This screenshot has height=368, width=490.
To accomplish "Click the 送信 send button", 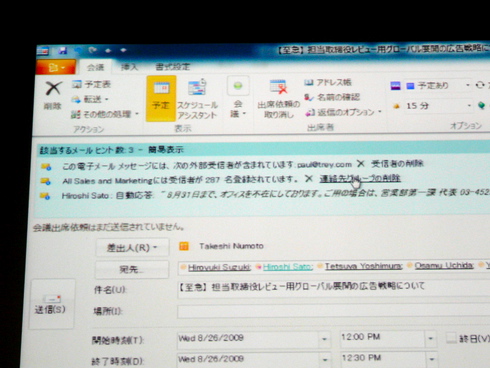I will 51,304.
